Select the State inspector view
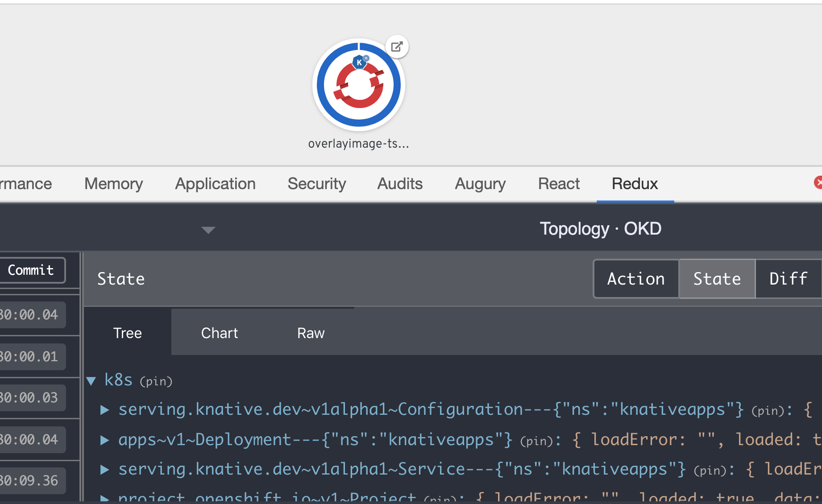Image resolution: width=822 pixels, height=504 pixels. pyautogui.click(x=717, y=279)
